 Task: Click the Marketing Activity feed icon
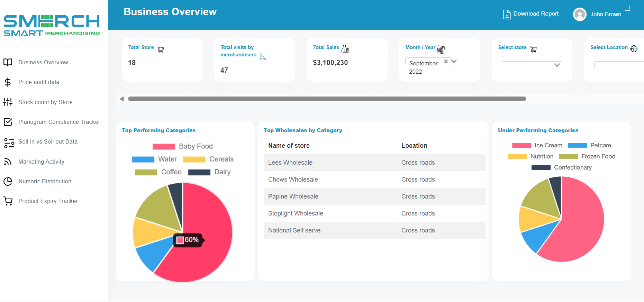click(8, 162)
